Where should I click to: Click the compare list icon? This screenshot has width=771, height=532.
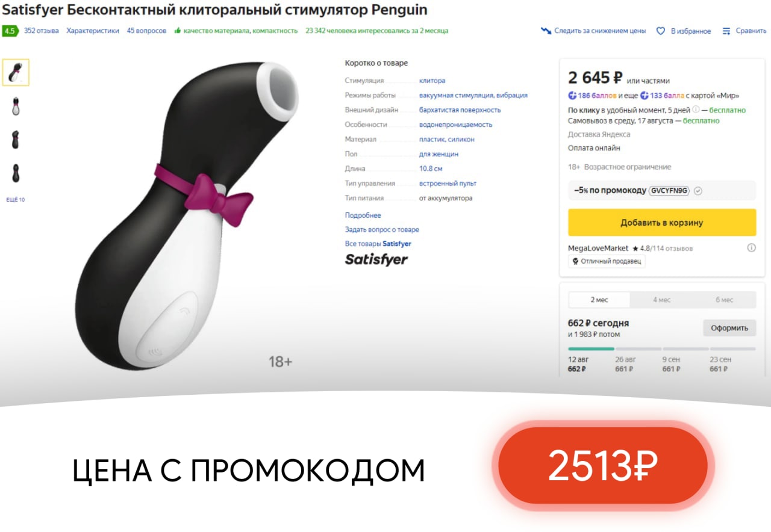(x=726, y=31)
